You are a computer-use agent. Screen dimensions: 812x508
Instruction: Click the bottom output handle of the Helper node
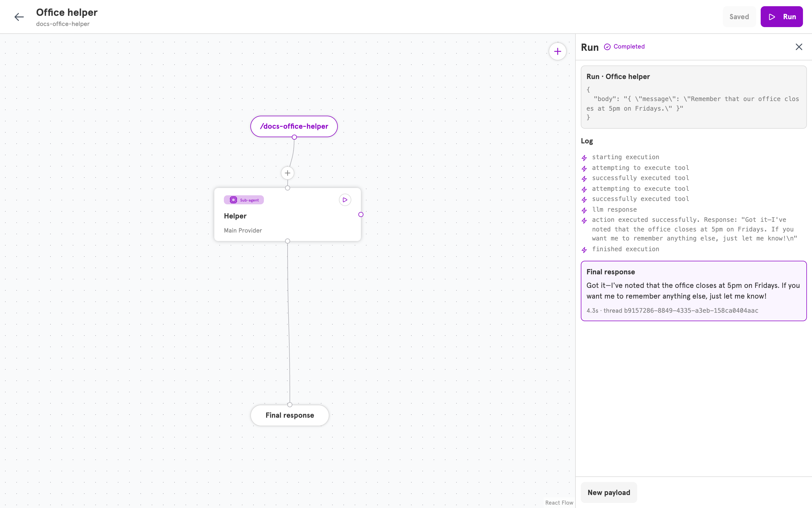pyautogui.click(x=287, y=241)
